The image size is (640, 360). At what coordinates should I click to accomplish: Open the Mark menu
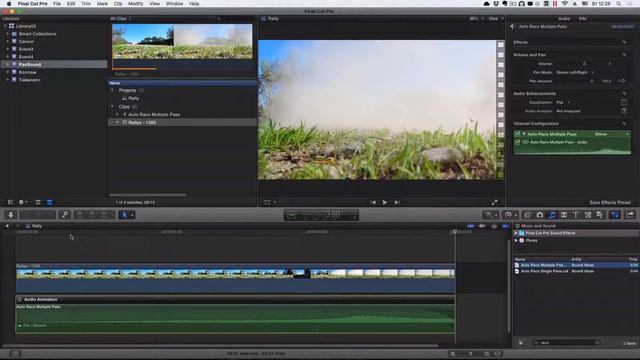pos(102,4)
